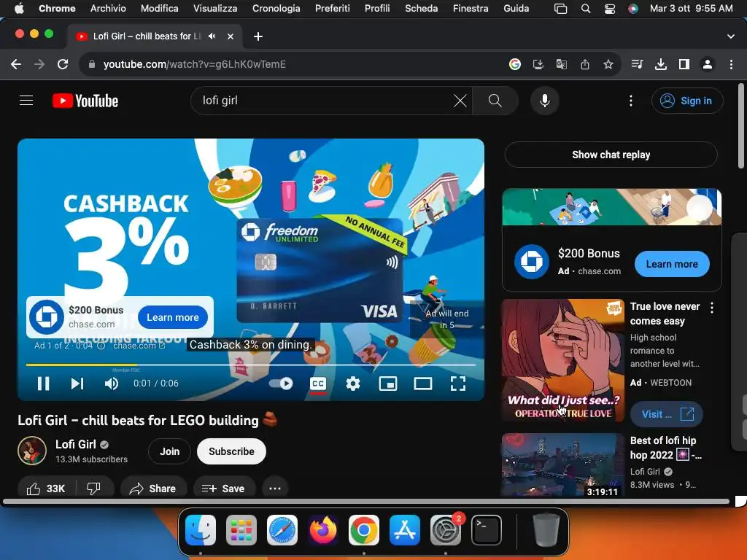Open Chrome downloads icon

coord(660,64)
